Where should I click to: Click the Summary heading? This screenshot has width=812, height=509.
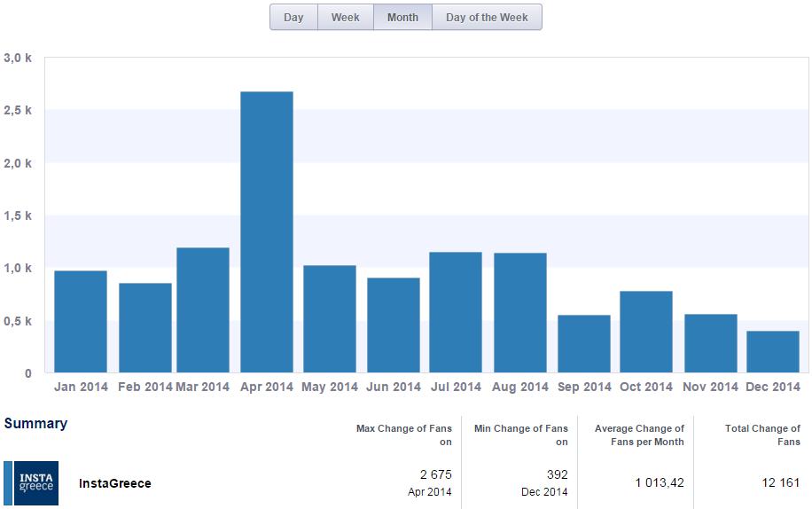tap(35, 424)
